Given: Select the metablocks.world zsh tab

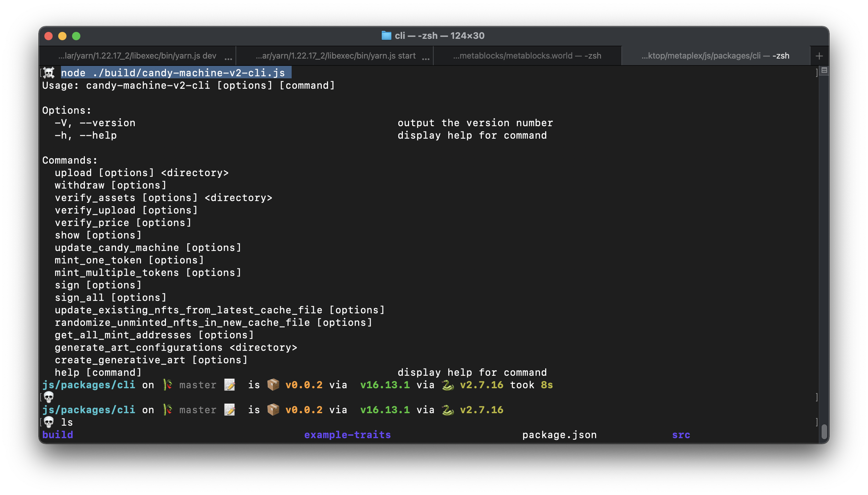Looking at the screenshot, I should point(527,56).
